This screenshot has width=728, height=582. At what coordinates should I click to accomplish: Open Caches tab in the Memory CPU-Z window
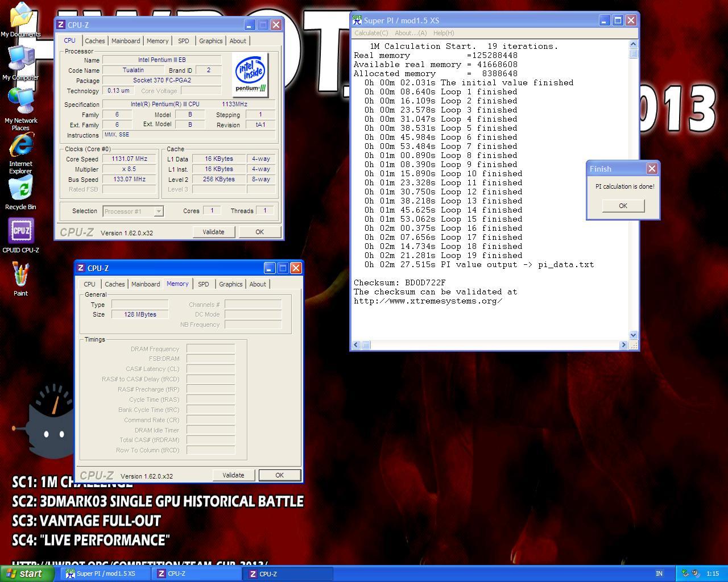115,284
